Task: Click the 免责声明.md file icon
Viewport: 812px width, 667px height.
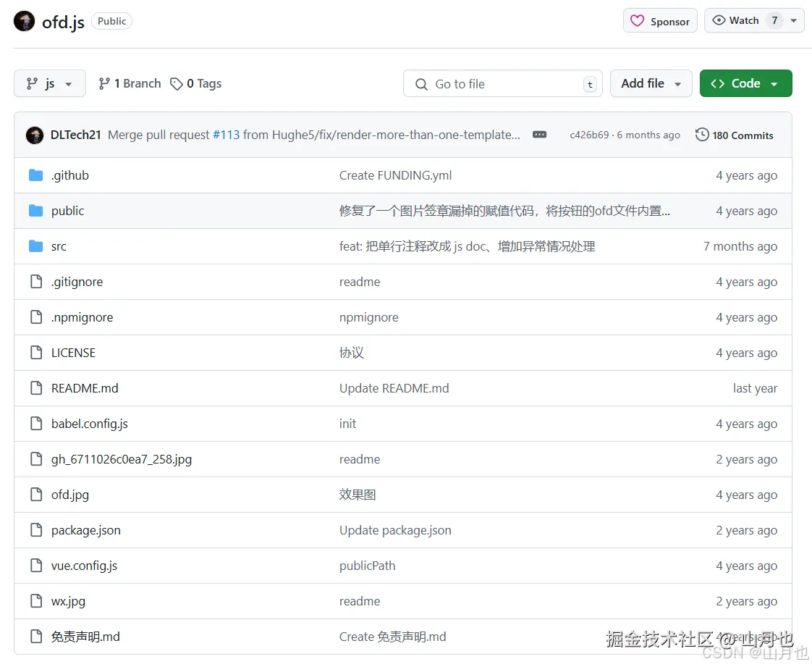Action: coord(36,637)
